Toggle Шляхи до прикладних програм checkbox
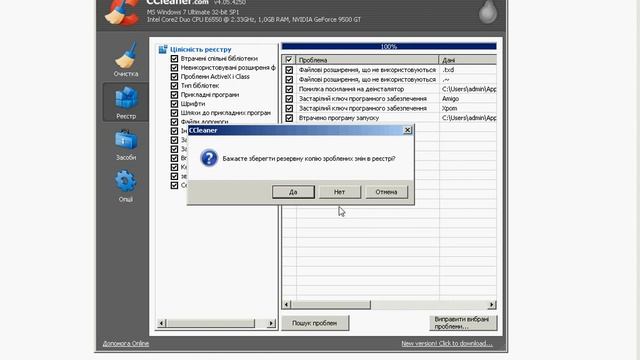 (174, 113)
